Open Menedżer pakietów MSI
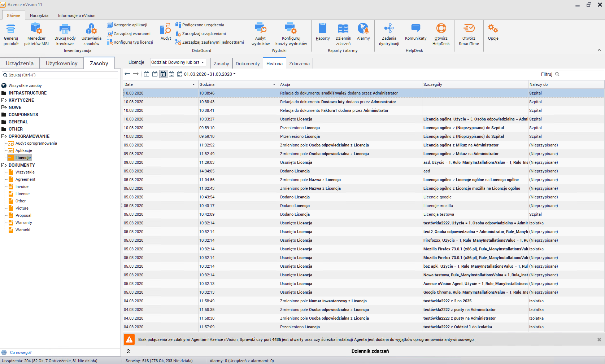This screenshot has width=605, height=364. click(36, 29)
